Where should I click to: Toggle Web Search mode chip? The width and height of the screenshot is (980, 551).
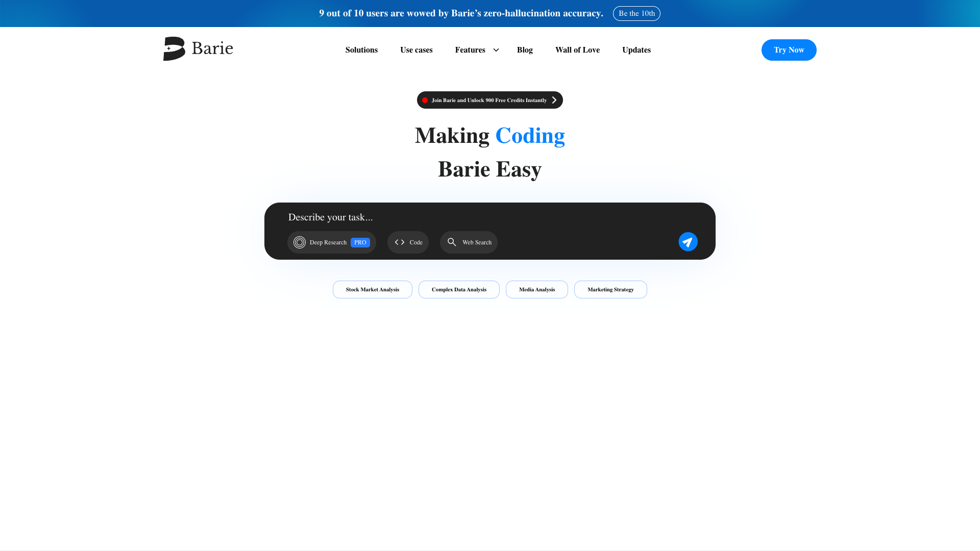(x=469, y=242)
